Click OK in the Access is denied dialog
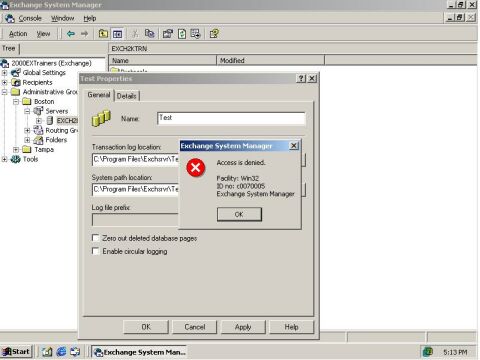This screenshot has width=480, height=360. tap(239, 214)
